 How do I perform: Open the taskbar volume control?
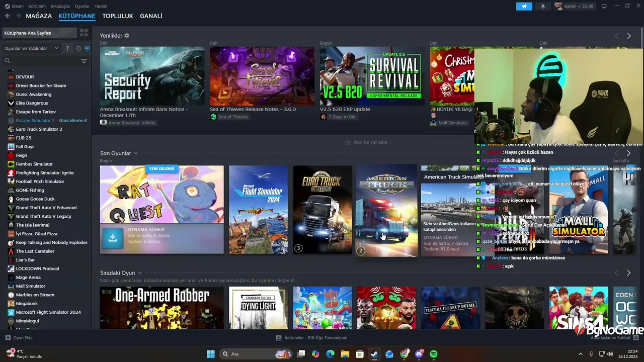point(610,354)
